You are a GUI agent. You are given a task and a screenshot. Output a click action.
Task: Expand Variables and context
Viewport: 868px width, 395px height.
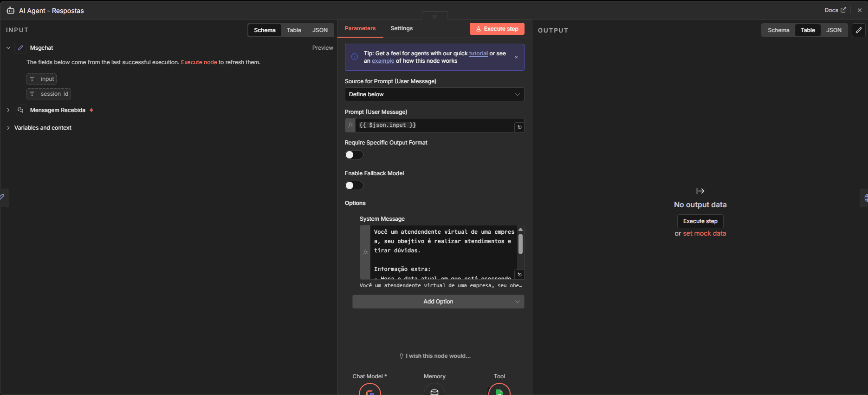pos(8,128)
